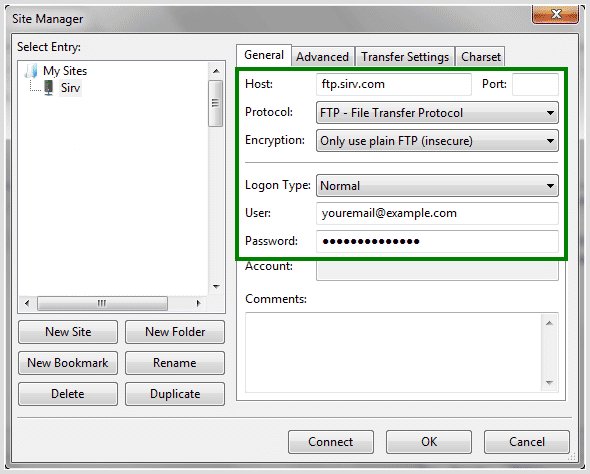
Task: Click right arrow of horizontal scrollbar
Action: tap(199, 303)
